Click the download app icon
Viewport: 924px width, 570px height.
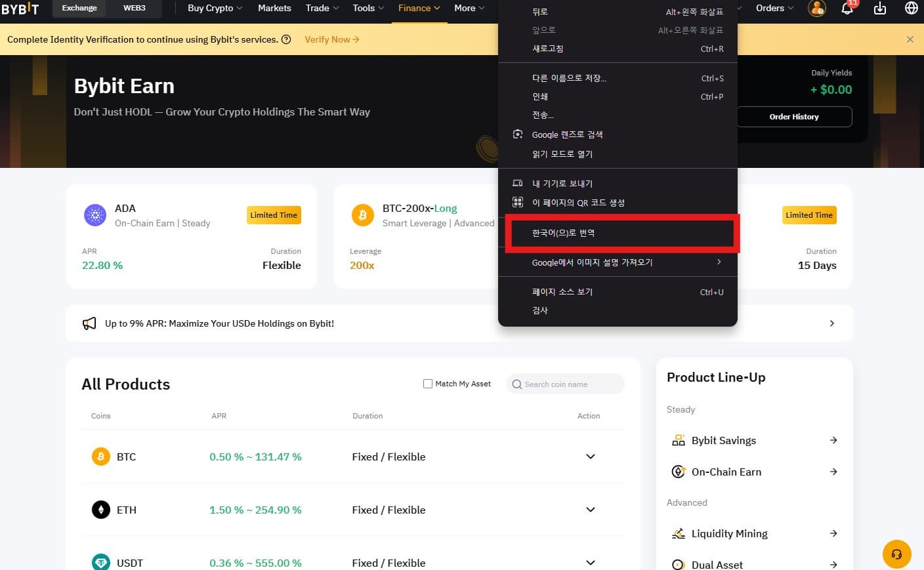(880, 9)
